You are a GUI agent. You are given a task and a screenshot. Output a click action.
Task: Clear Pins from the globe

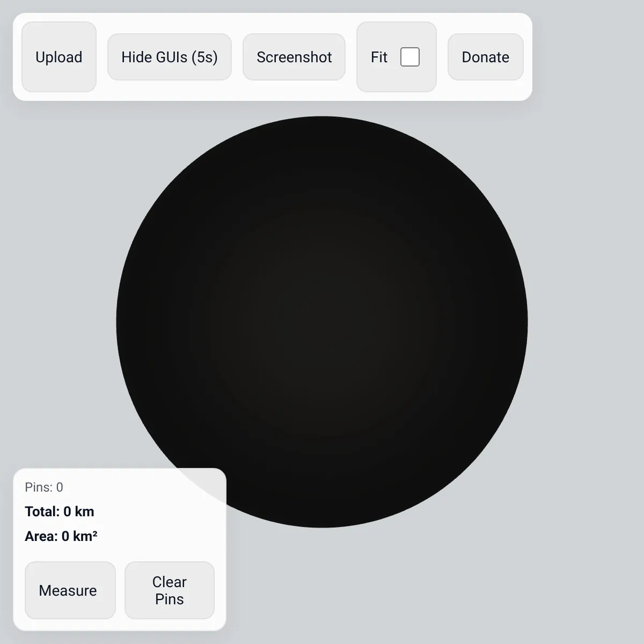pyautogui.click(x=170, y=590)
